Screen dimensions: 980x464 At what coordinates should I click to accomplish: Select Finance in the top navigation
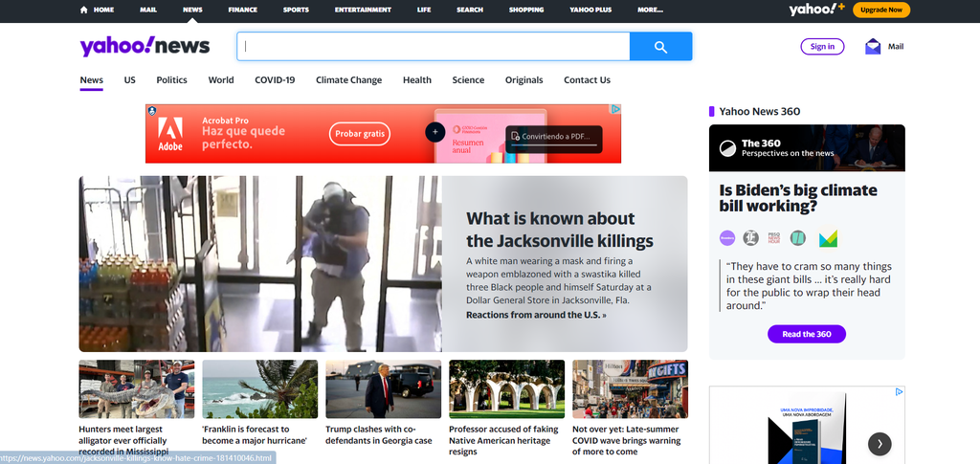[x=242, y=10]
